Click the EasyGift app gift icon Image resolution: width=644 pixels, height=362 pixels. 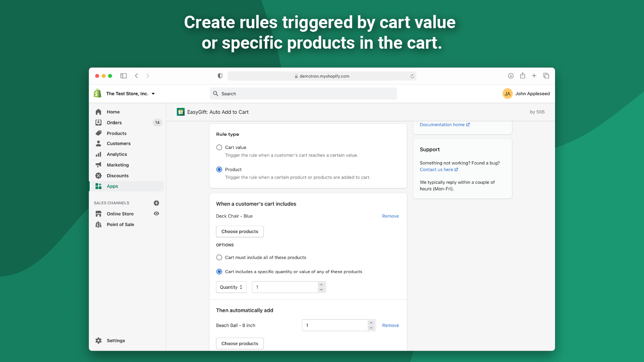coord(181,112)
